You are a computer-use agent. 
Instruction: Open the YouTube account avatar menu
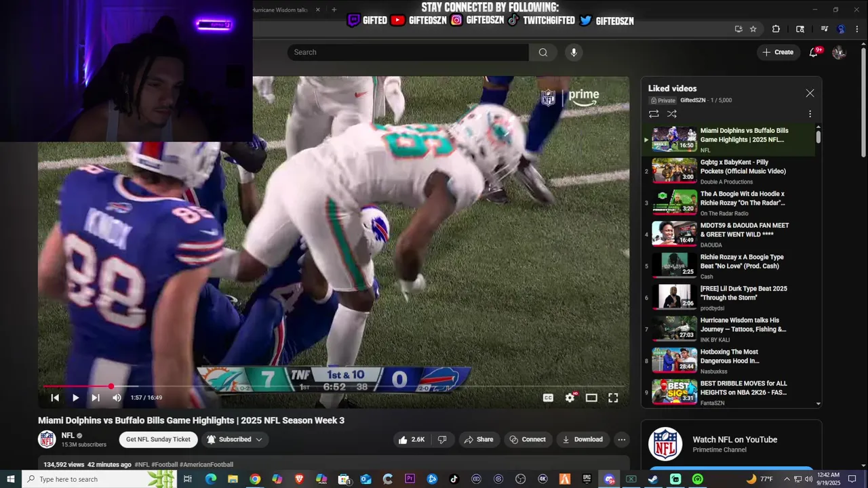839,52
